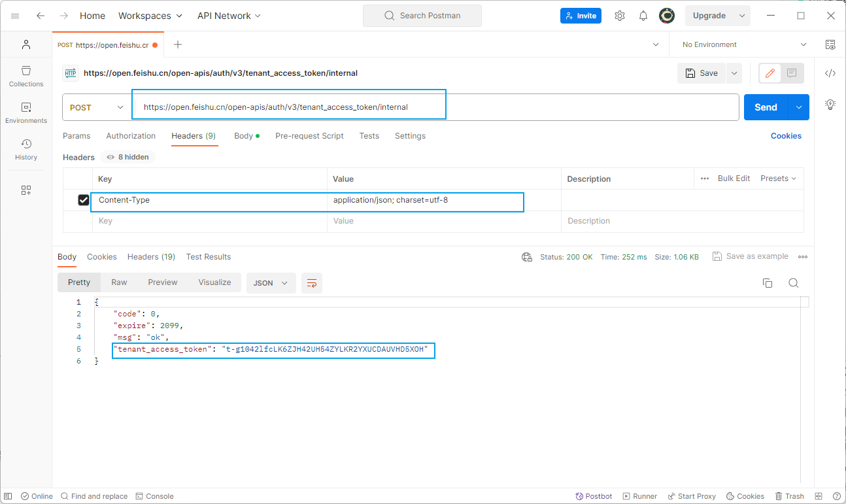Open the hamburger menu icon
The width and height of the screenshot is (846, 504).
[15, 16]
